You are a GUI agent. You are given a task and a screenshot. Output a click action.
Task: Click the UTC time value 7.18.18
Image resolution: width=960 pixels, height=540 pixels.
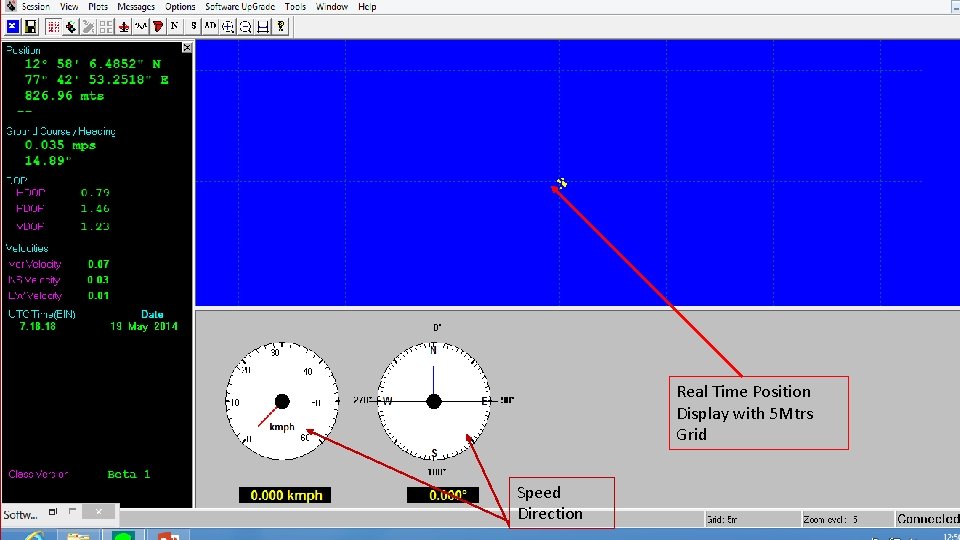point(37,326)
